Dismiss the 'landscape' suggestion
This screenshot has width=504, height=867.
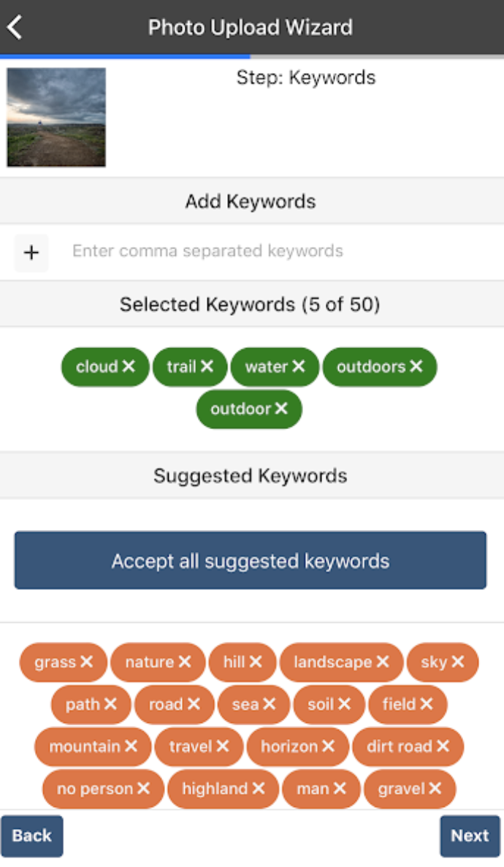383,662
